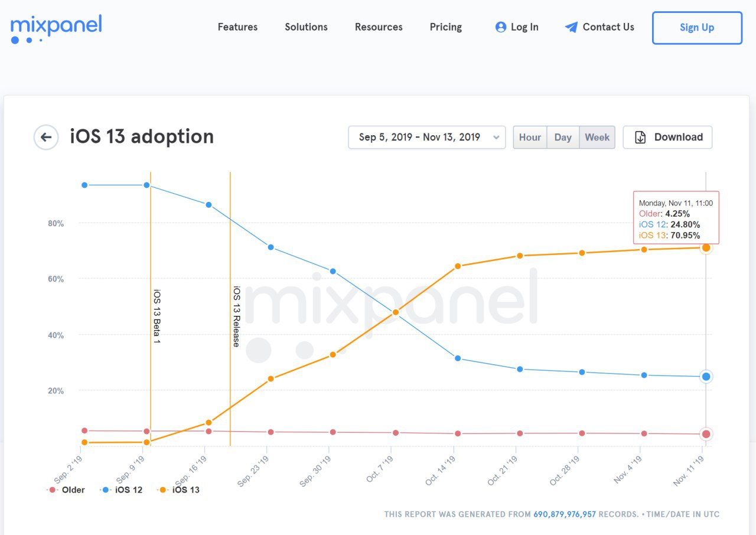Click the 80% y-axis label
The image size is (756, 535).
point(56,224)
